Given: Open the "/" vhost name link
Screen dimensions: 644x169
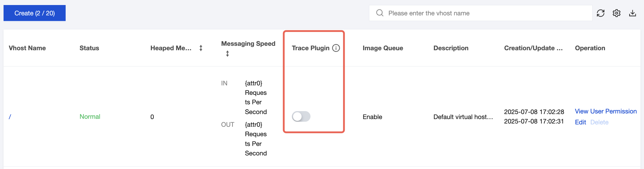Looking at the screenshot, I should pyautogui.click(x=10, y=117).
